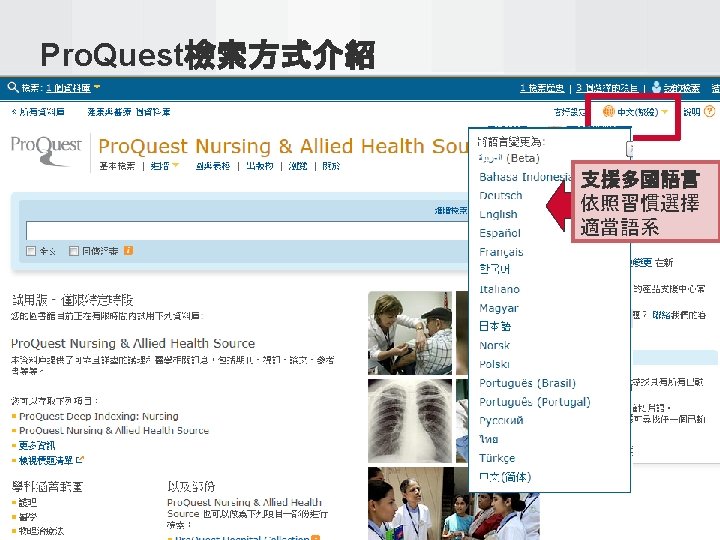Viewport: 720px width, 540px height.
Task: Open the medicine subject link
Action: [x=28, y=517]
